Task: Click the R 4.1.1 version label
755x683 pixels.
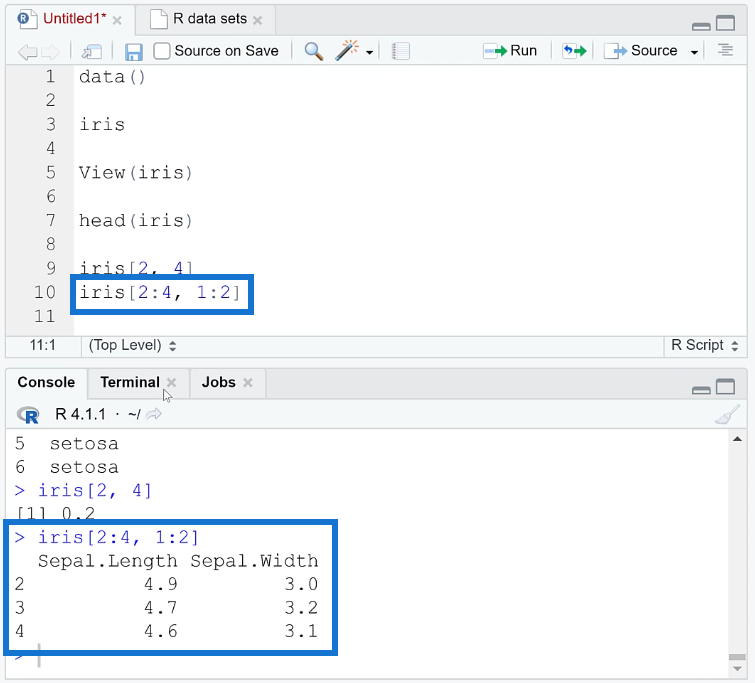Action: [80, 414]
